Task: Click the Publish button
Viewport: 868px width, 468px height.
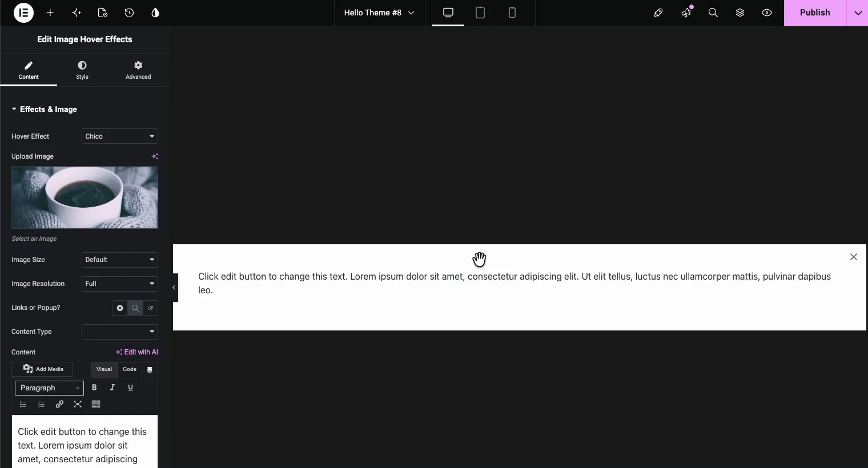Action: 815,13
